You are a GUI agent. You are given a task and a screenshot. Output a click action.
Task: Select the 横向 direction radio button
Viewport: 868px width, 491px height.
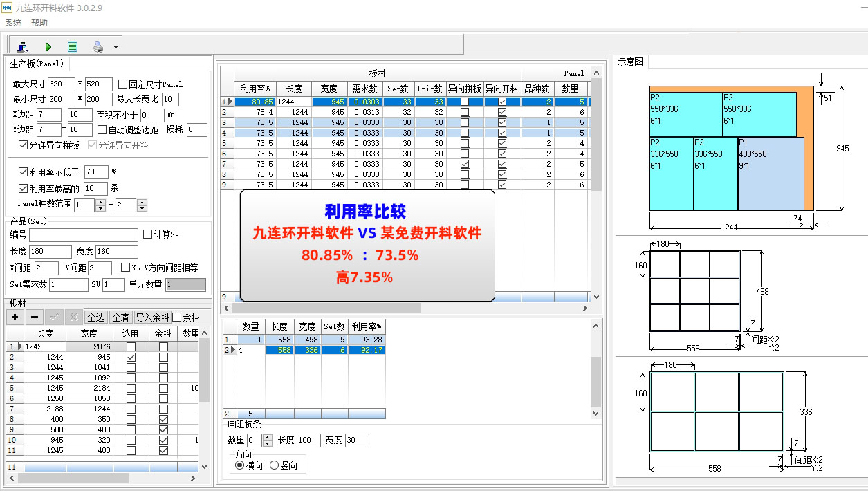(x=240, y=465)
